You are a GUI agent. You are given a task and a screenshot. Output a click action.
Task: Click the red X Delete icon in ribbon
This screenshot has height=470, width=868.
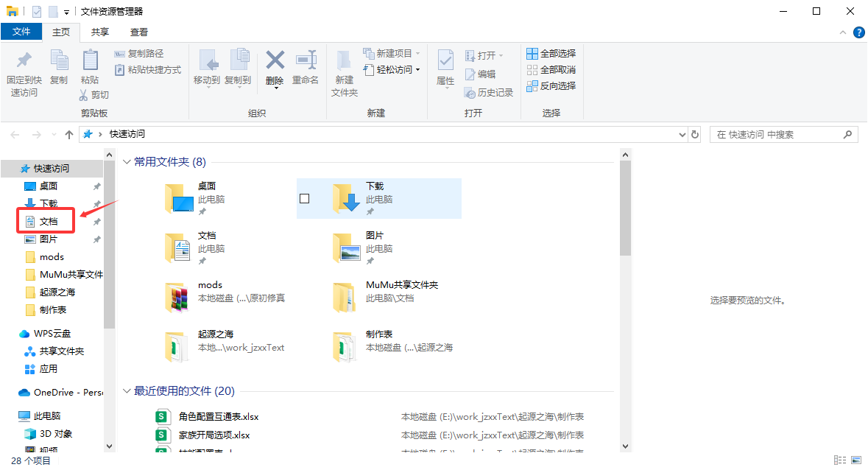[x=275, y=60]
